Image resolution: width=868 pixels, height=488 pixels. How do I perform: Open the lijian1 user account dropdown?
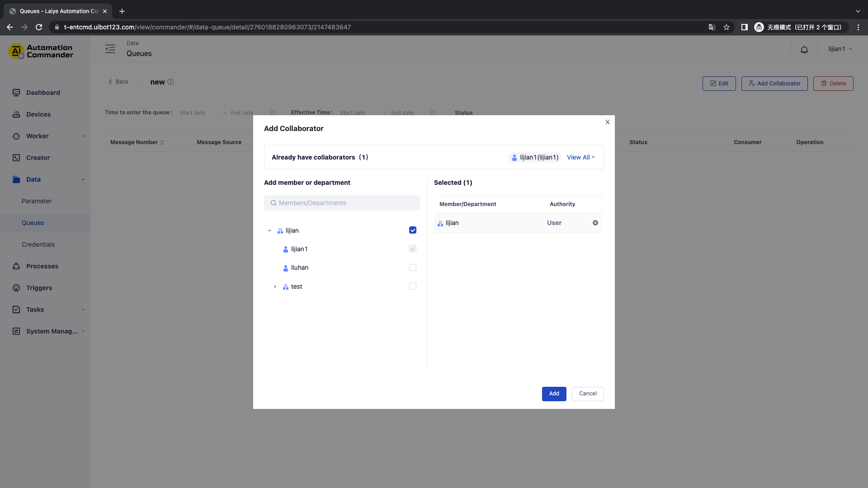(x=840, y=49)
